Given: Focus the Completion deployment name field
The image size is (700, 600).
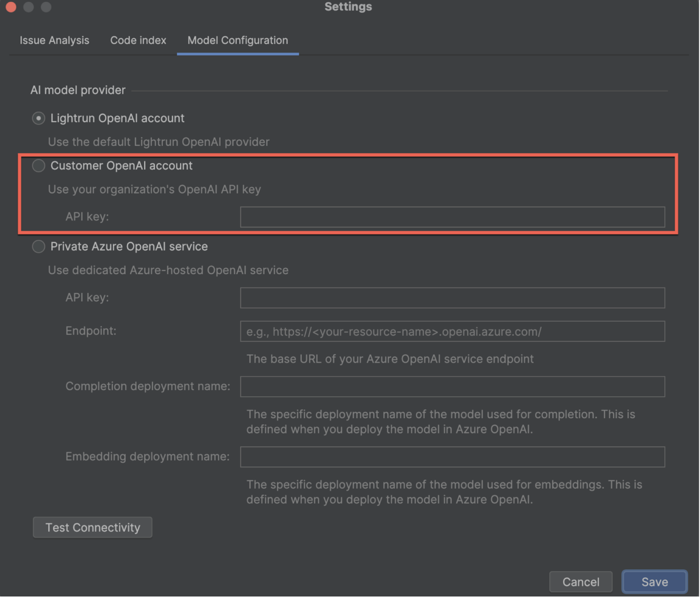Looking at the screenshot, I should pyautogui.click(x=452, y=387).
